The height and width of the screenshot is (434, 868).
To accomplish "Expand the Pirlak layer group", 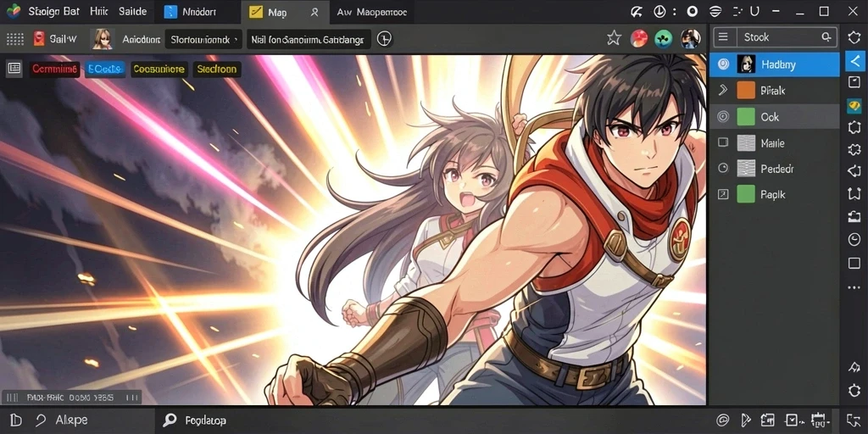I will click(722, 90).
